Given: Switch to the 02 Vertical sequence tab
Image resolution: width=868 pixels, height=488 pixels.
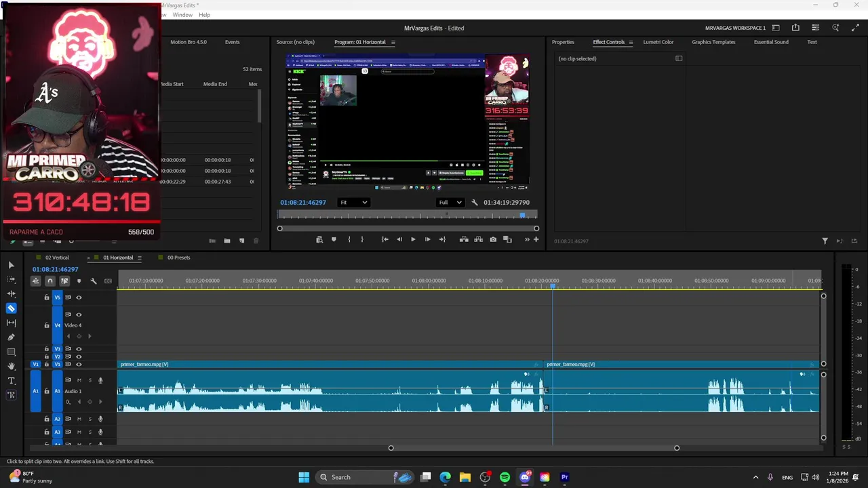Looking at the screenshot, I should tap(57, 258).
